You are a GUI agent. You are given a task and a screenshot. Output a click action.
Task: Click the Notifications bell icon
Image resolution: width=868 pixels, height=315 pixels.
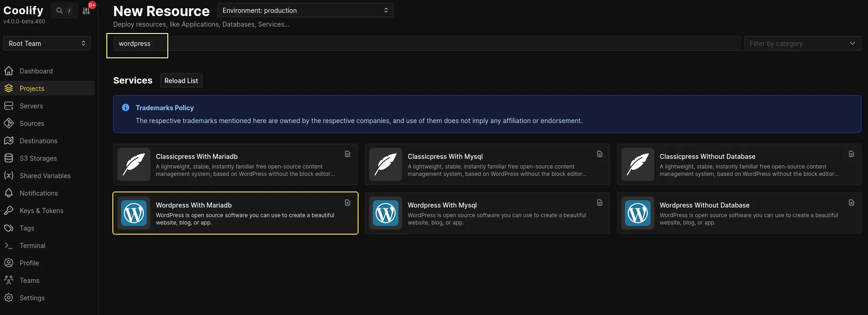9,193
